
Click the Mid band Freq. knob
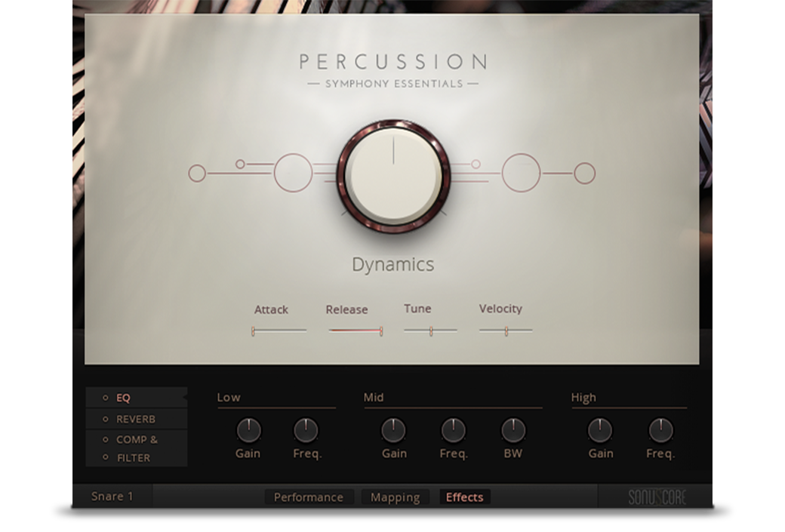(x=453, y=430)
